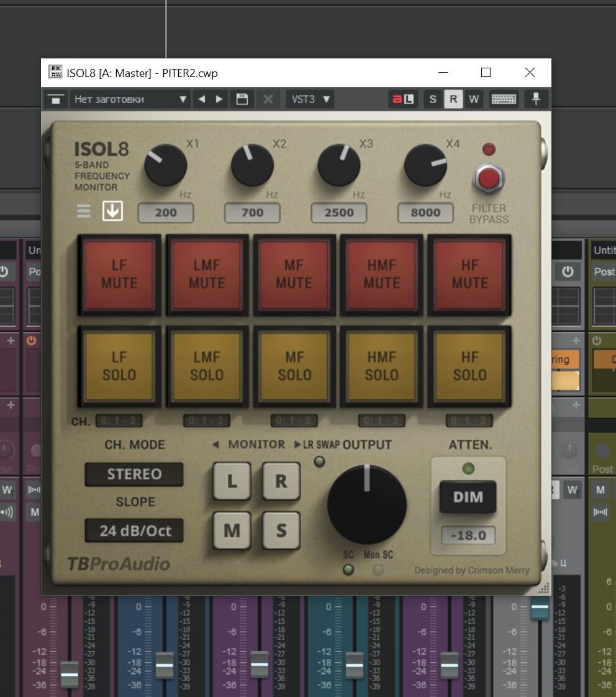616x697 pixels.
Task: Open the VST3 dropdown menu
Action: pyautogui.click(x=310, y=99)
